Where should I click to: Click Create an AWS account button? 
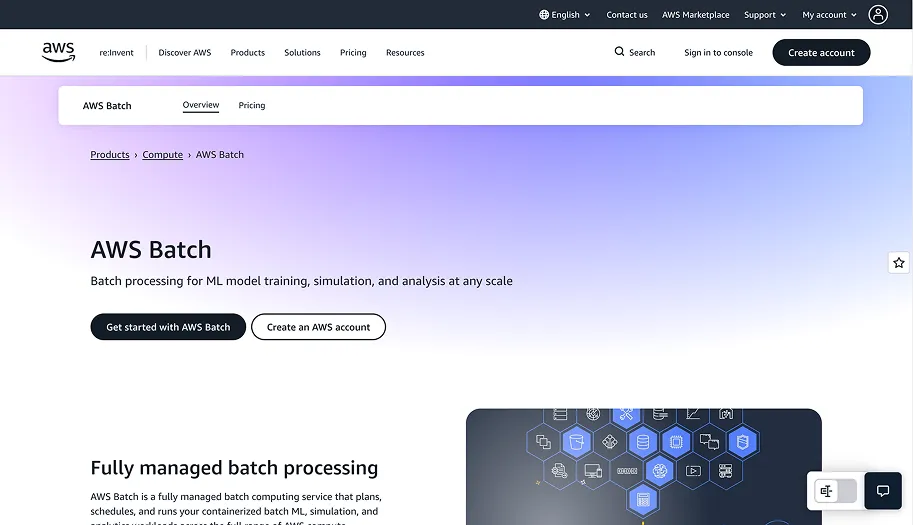click(319, 327)
